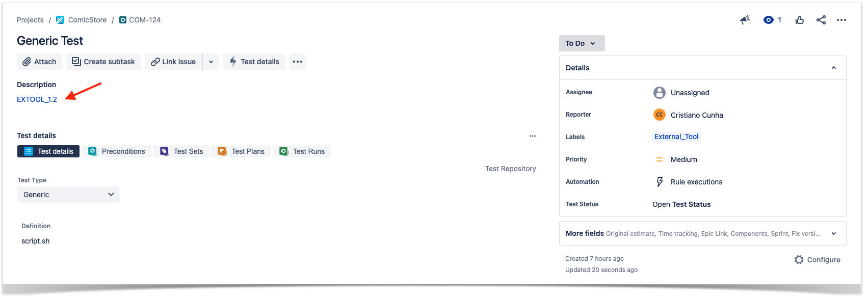Screen dimensions: 868x299
Task: Switch to the Test Sets tab
Action: point(181,151)
